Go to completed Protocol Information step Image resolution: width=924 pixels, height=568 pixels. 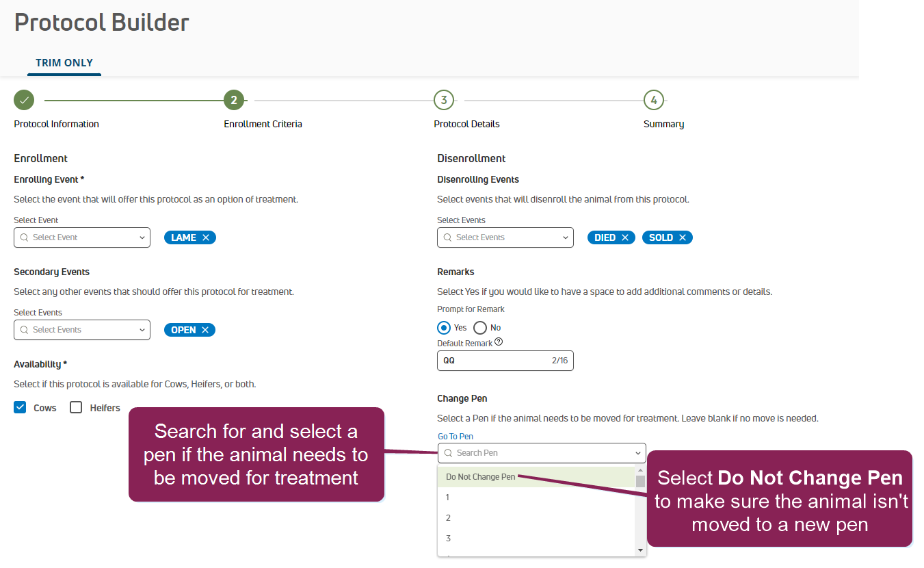[x=24, y=101]
